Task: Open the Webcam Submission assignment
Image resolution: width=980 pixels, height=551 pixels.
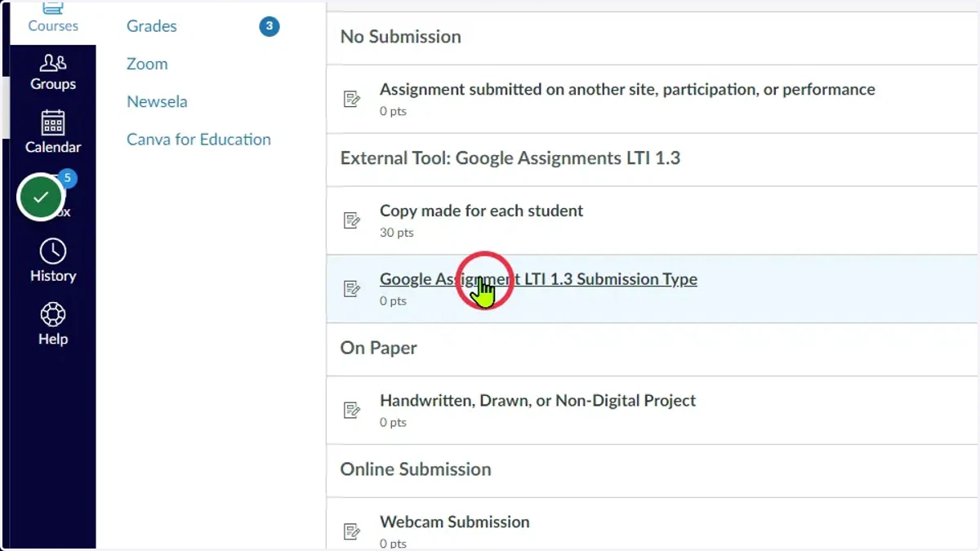Action: 454,522
